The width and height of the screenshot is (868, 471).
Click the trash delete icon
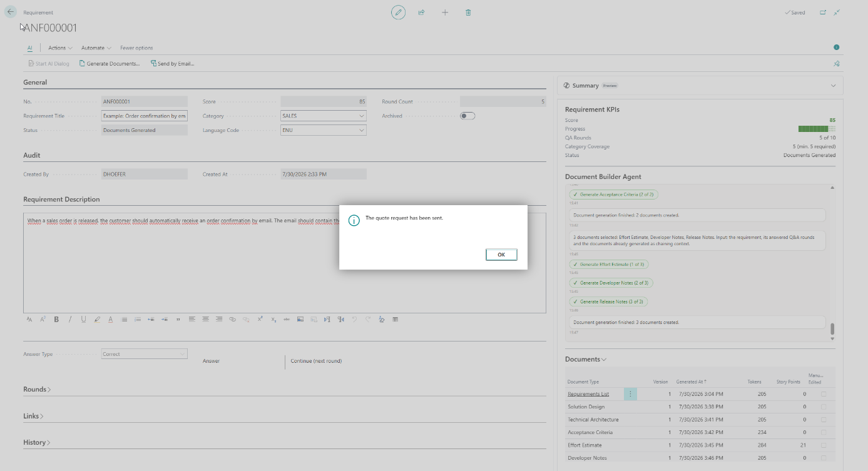tap(468, 13)
